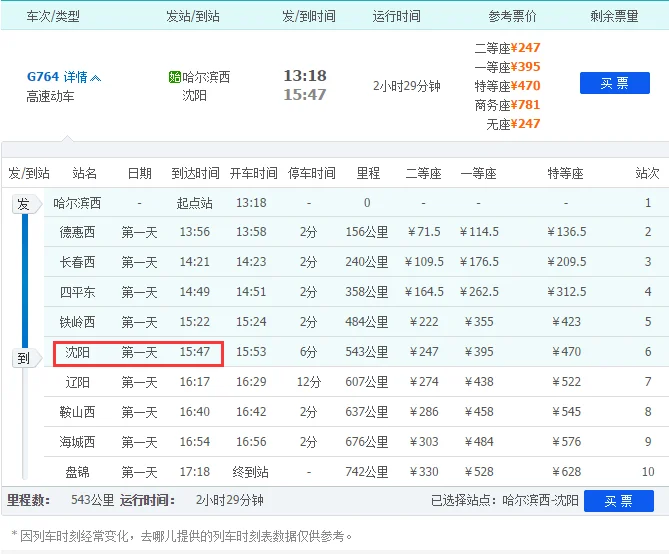Click the top 买票 button
This screenshot has height=554, width=669.
point(614,83)
